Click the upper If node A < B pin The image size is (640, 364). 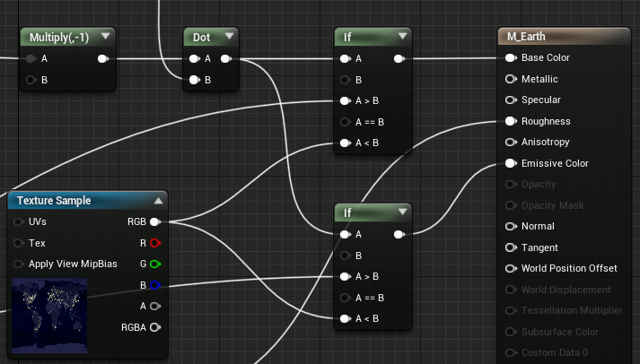coord(346,143)
